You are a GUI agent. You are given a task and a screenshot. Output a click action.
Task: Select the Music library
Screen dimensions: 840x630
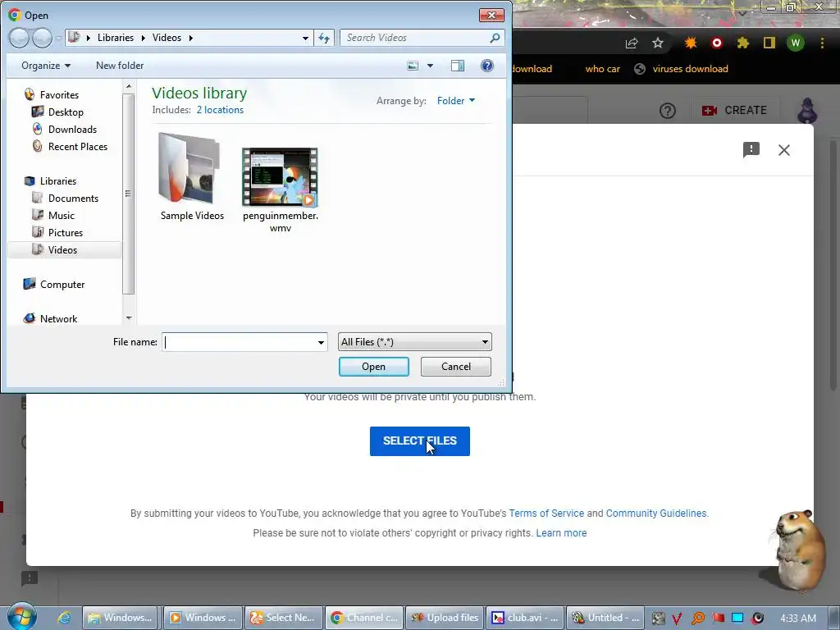[61, 216]
